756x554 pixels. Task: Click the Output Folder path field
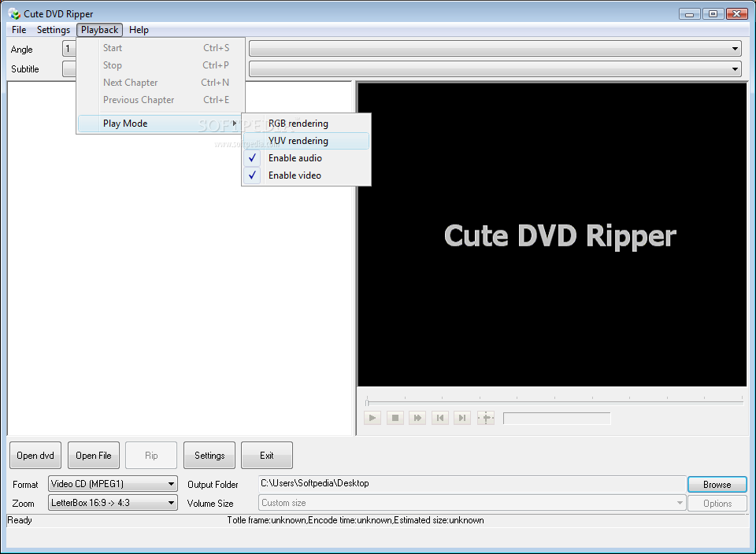point(472,484)
